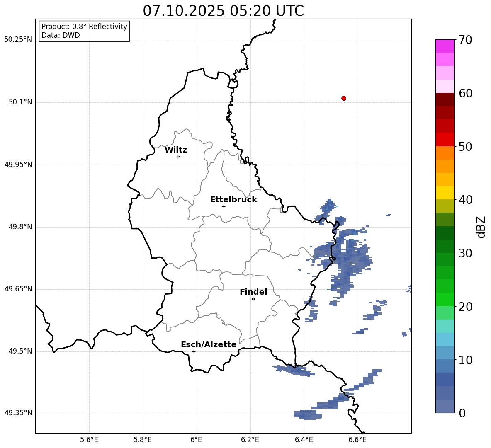This screenshot has width=491, height=448.
Task: Click the dBZ colorbar axis label
Action: tap(481, 227)
